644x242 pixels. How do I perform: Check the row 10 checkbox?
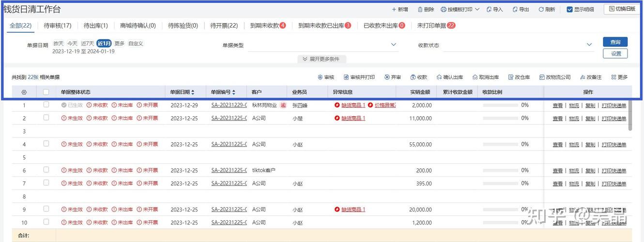point(46,222)
